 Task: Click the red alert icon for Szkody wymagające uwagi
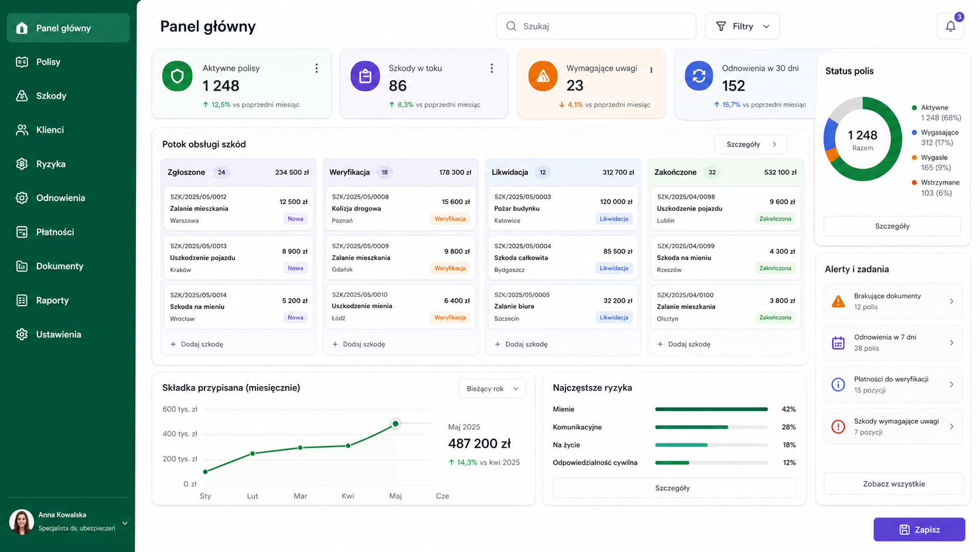[838, 426]
